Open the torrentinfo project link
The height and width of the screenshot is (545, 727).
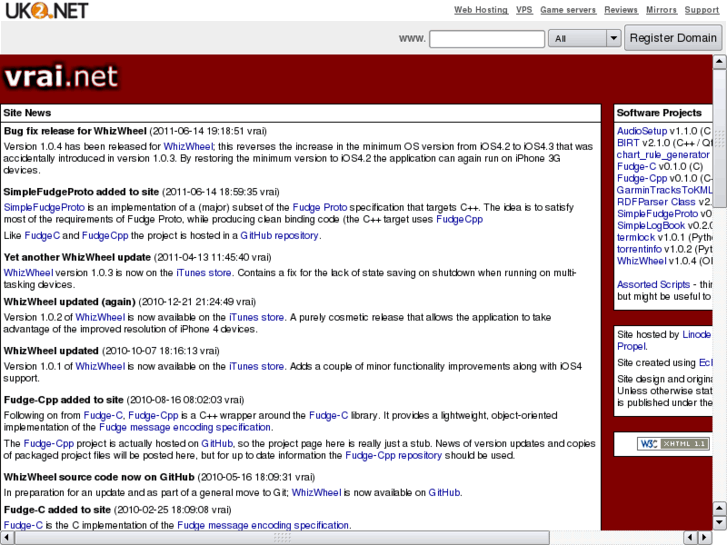pyautogui.click(x=639, y=249)
